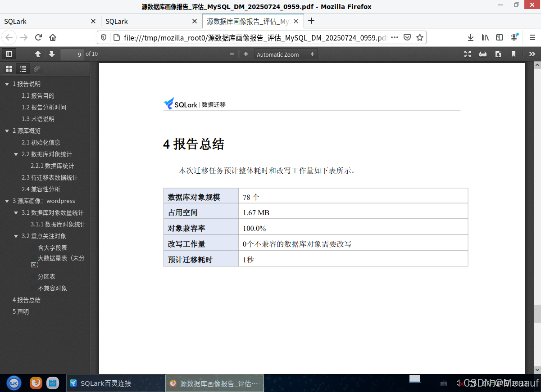Launch Firefox from the taskbar
Screen dimensions: 541x392
point(36,383)
